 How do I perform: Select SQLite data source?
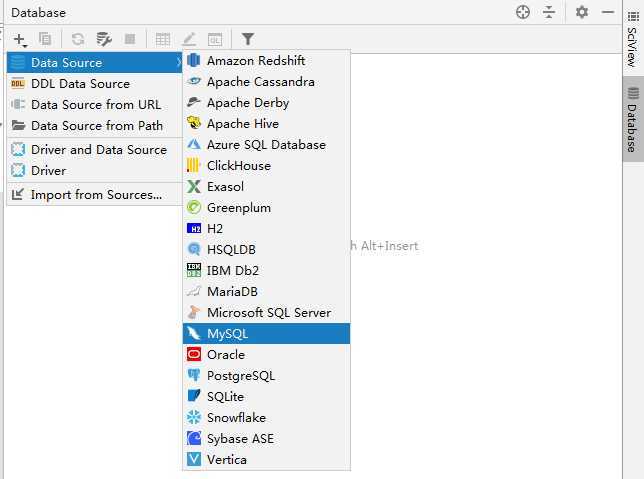pyautogui.click(x=267, y=396)
